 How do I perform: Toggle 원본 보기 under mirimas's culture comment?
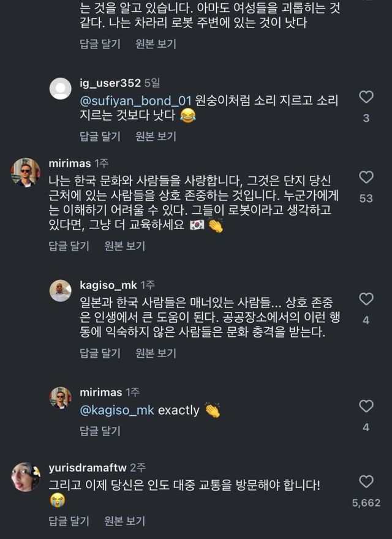[124, 246]
